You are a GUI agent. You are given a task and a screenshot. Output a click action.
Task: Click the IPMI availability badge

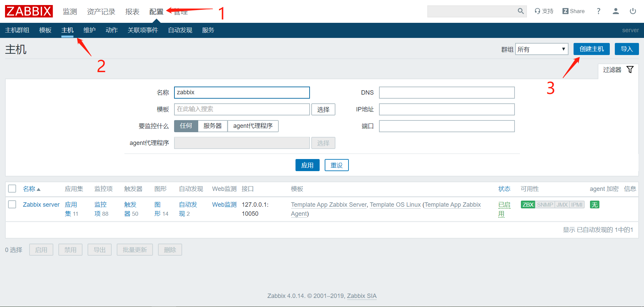[577, 205]
